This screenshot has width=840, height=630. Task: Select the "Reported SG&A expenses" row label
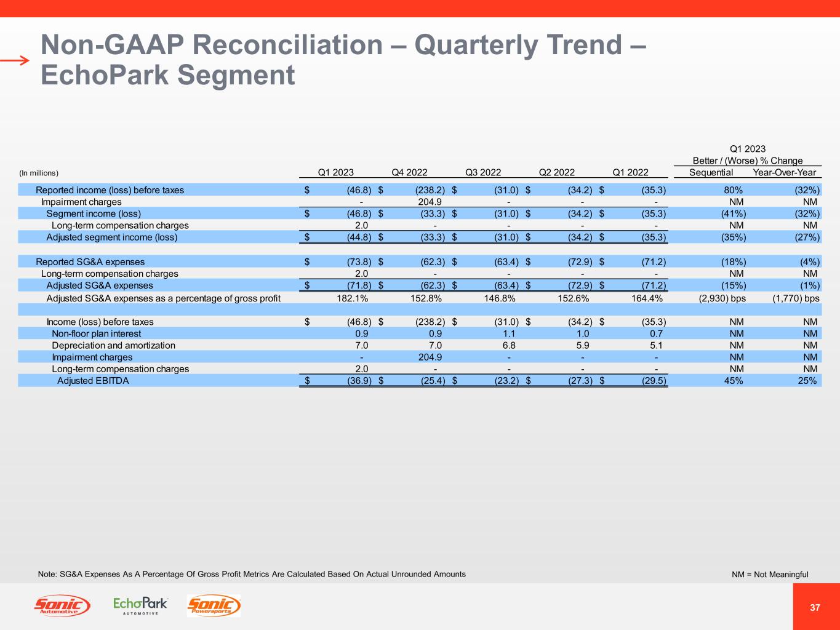click(x=90, y=262)
